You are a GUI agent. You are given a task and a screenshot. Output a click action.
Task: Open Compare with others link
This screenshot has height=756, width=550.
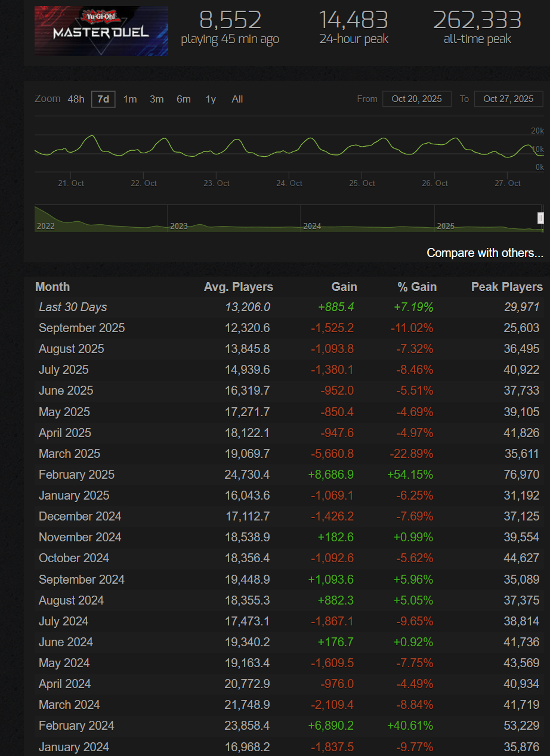485,253
